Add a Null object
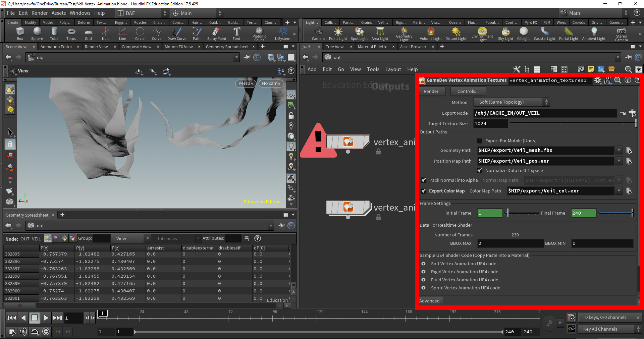This screenshot has width=644, height=339. [x=105, y=34]
